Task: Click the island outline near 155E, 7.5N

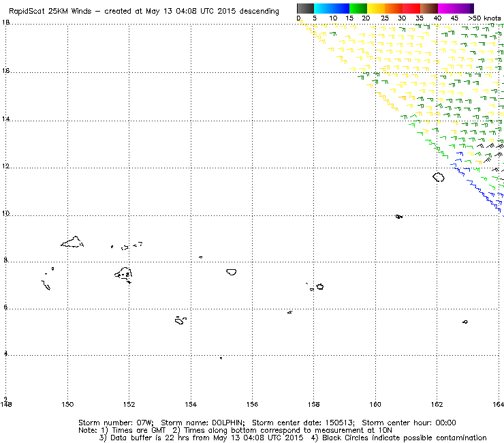Action: tap(232, 272)
